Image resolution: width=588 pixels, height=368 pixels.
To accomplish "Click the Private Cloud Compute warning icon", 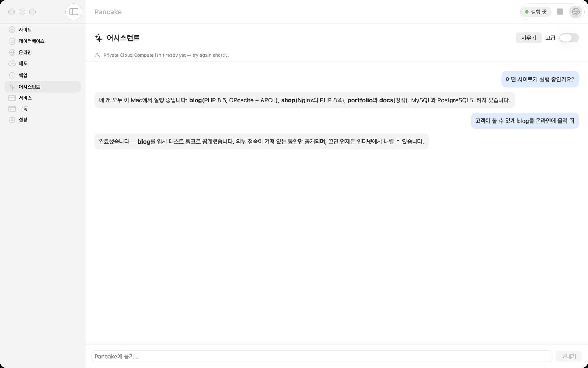I will pos(97,55).
